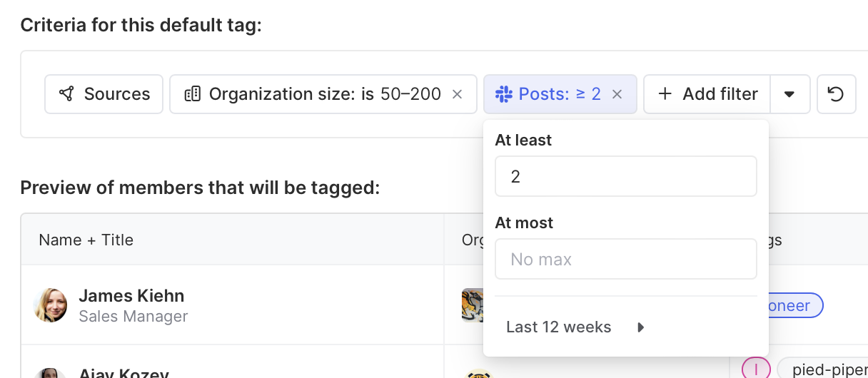Viewport: 868px width, 378px height.
Task: Open James Kiehn member name
Action: [131, 296]
